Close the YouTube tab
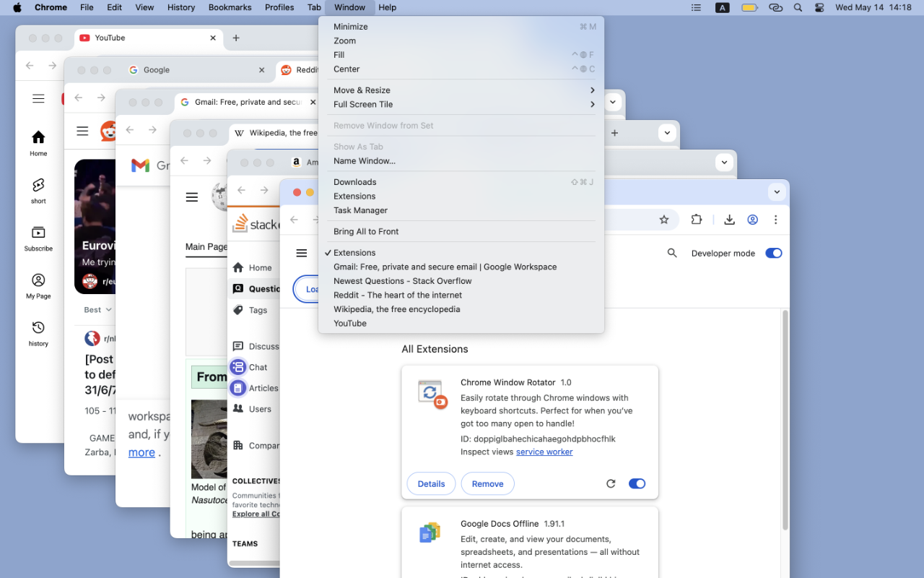The width and height of the screenshot is (924, 578). [213, 38]
